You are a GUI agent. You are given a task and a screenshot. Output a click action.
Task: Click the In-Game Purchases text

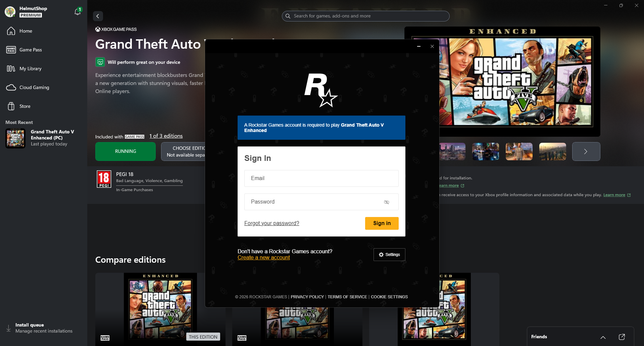135,190
